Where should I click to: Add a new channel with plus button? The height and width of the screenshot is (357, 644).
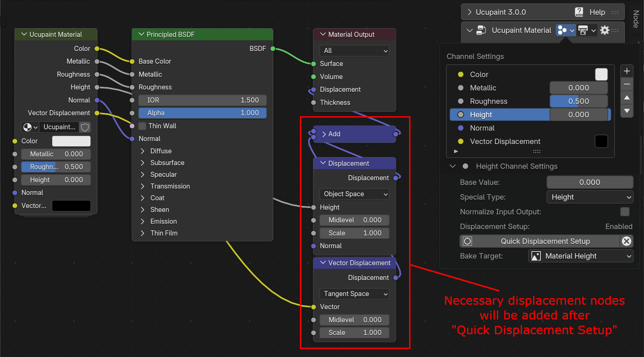coord(627,71)
